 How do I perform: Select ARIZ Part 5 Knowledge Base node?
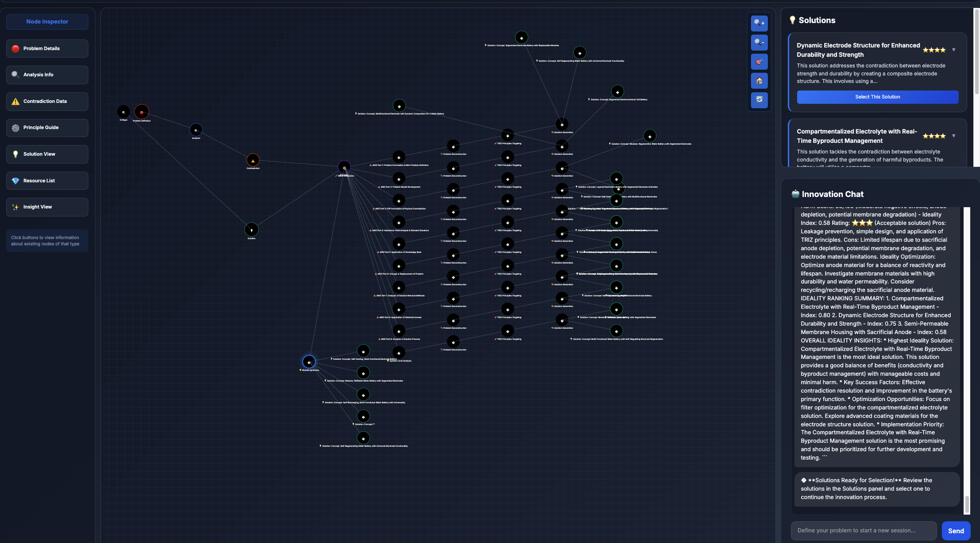[x=399, y=244]
